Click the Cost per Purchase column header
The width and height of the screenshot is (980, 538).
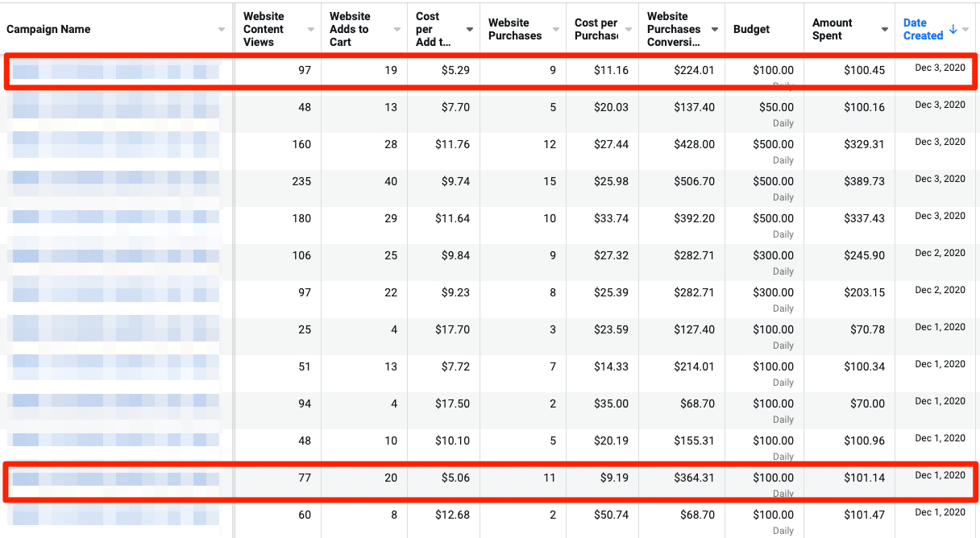tap(596, 29)
